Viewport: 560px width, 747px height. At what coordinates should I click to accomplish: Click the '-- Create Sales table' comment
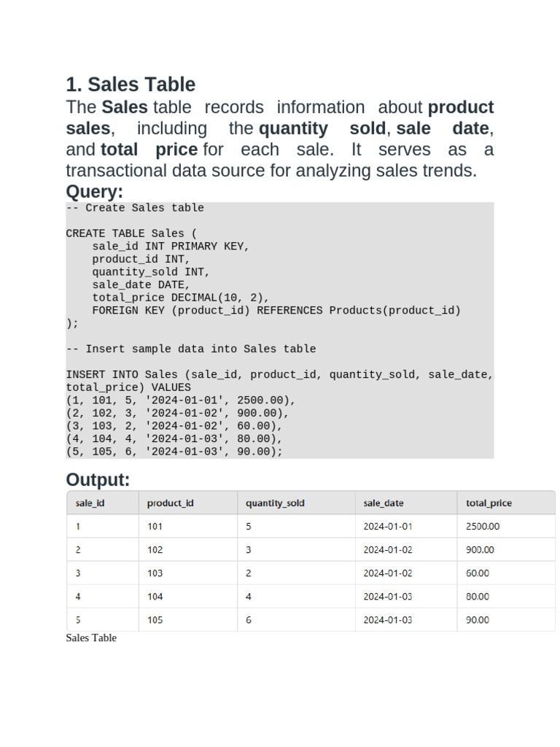(x=135, y=208)
